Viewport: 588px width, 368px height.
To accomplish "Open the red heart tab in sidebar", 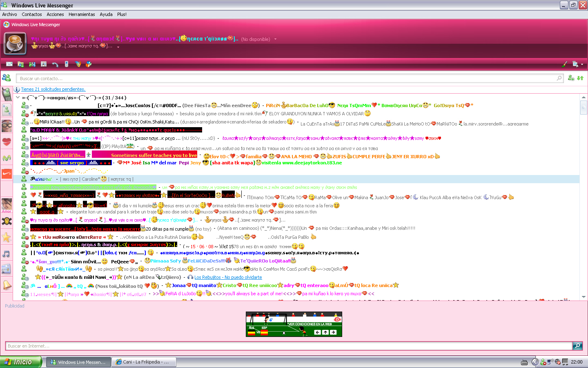I will [x=7, y=142].
